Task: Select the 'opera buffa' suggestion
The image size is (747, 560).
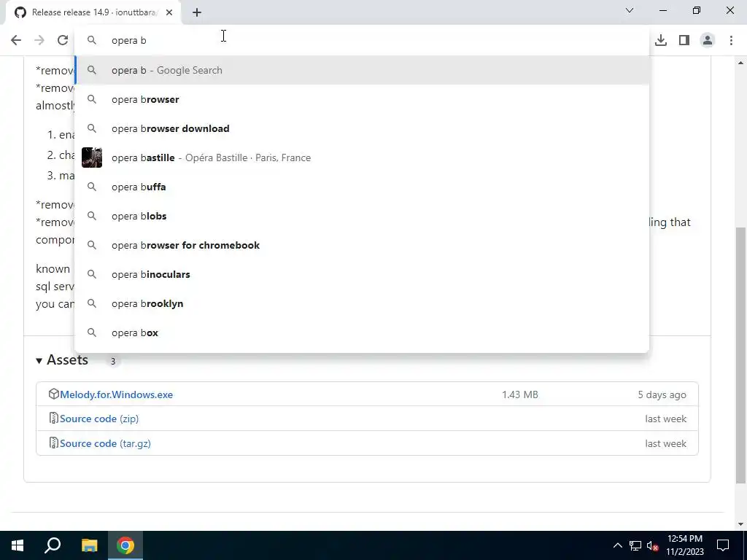Action: (362, 187)
